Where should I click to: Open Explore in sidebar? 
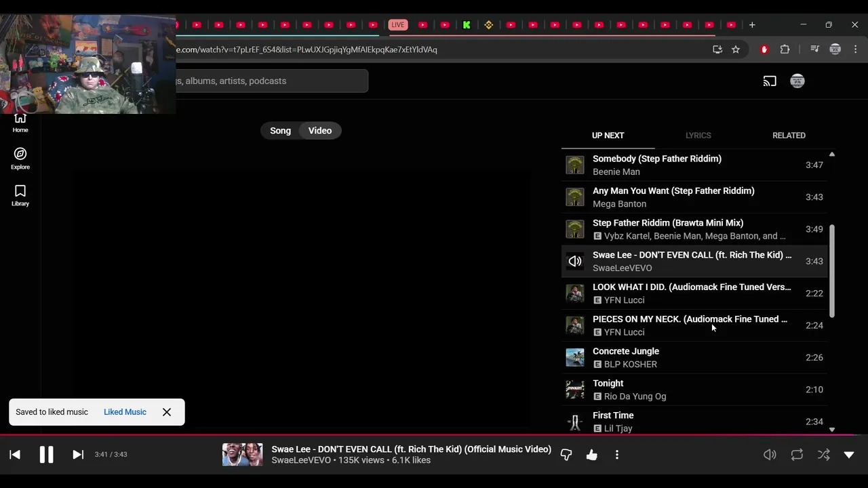click(x=20, y=159)
